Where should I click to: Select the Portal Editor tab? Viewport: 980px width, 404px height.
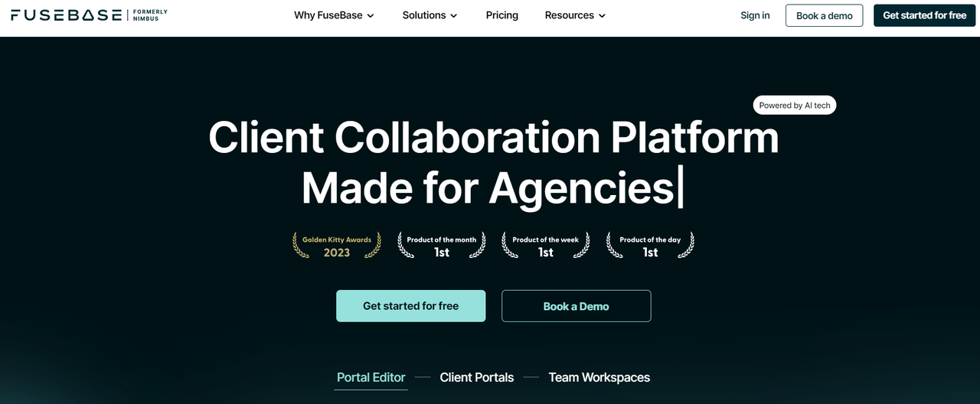pos(371,377)
